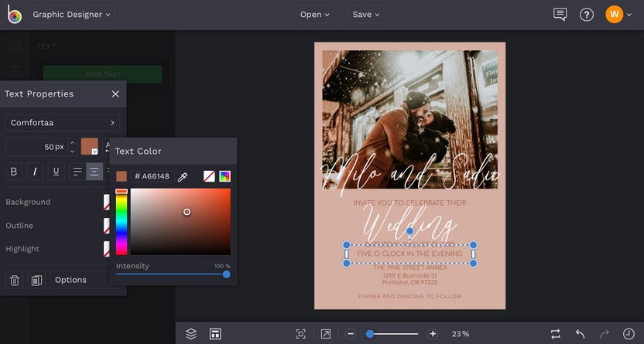Open the Layers icon in bottom bar

pyautogui.click(x=191, y=334)
